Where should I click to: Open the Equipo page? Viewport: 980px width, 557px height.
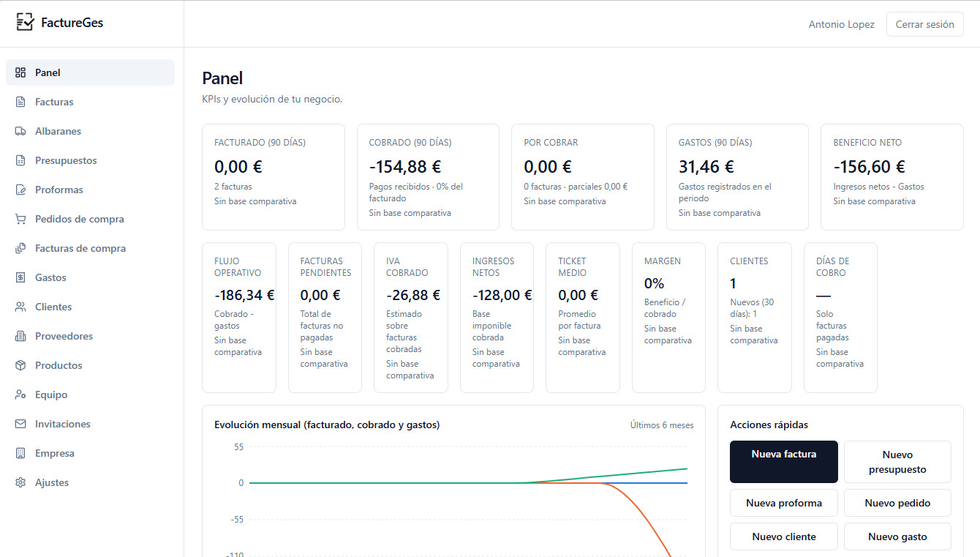pos(90,395)
